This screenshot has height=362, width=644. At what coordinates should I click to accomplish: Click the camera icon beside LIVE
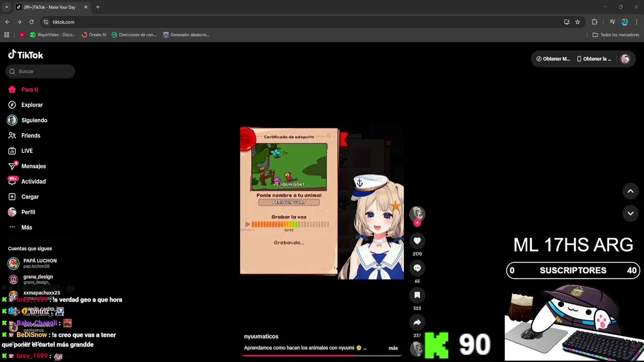pos(12,151)
